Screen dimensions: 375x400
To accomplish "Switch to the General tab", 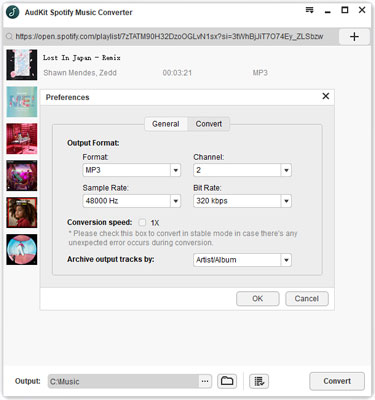I will (x=166, y=124).
